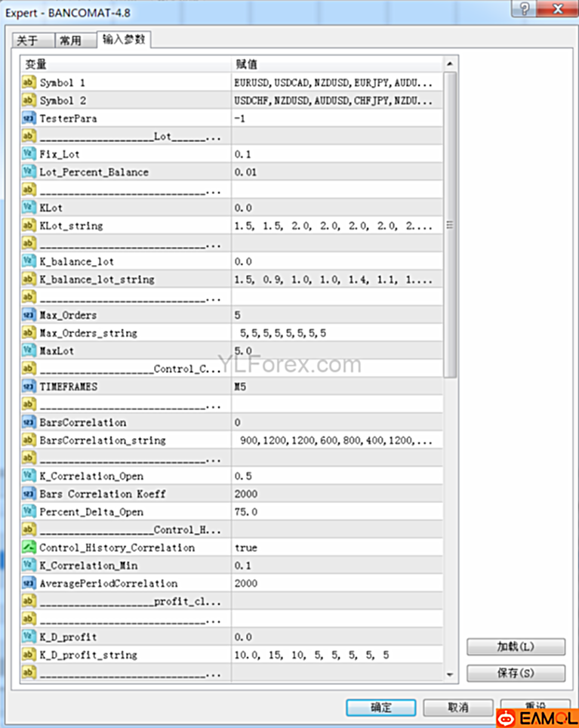Select the MaxLot value field 5.0
The height and width of the screenshot is (728, 579).
click(x=336, y=350)
